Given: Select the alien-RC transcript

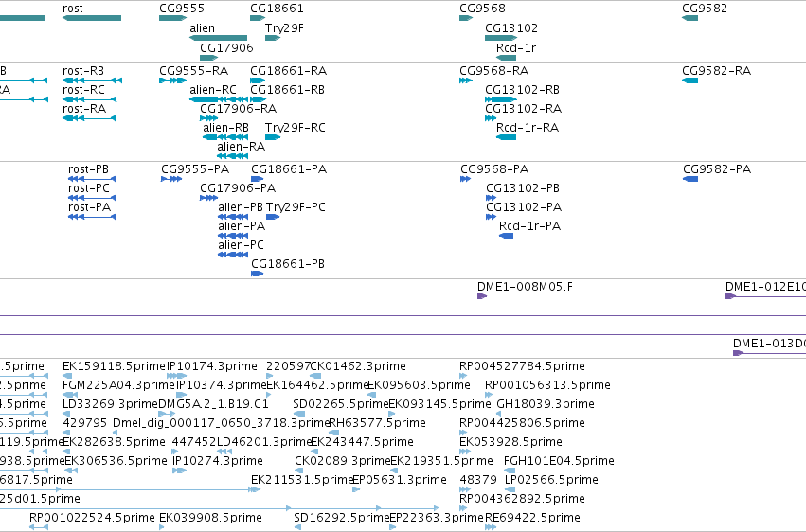Looking at the screenshot, I should [x=213, y=90].
